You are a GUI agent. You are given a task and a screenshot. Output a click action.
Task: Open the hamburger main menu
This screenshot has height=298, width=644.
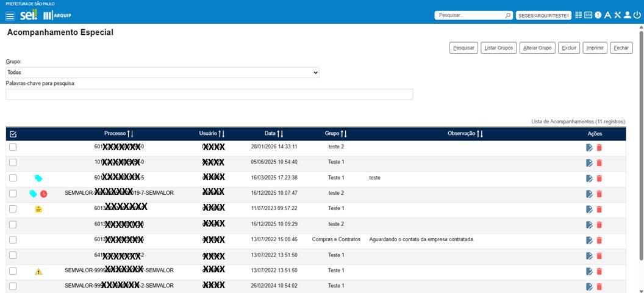coord(10,15)
